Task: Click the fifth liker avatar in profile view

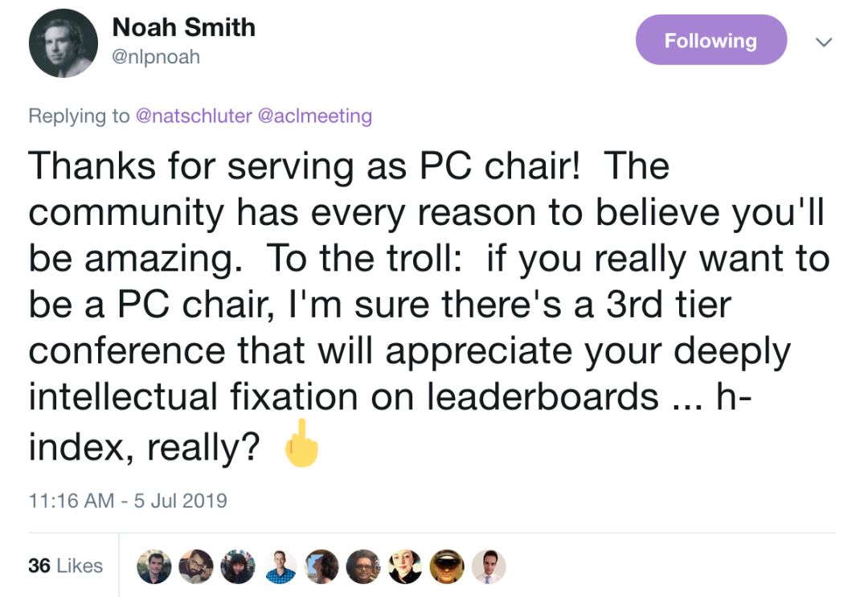Action: 321,566
